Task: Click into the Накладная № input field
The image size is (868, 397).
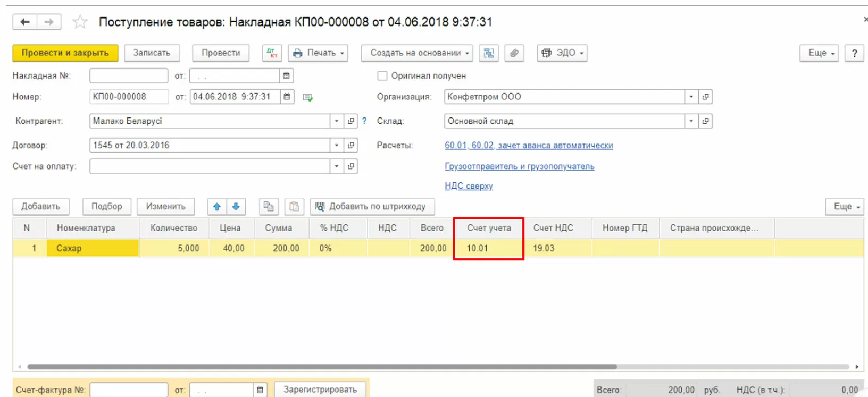Action: click(x=129, y=76)
